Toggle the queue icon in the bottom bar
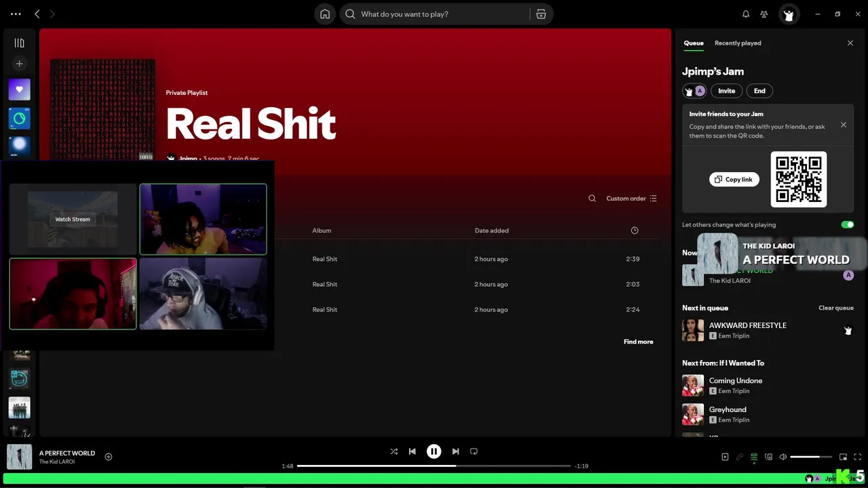 point(754,457)
